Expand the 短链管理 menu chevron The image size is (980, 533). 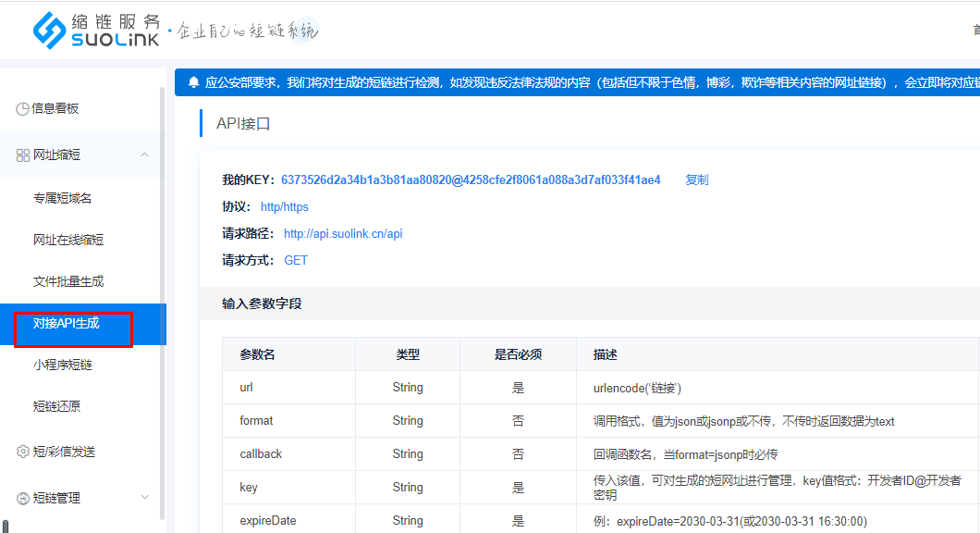(x=144, y=497)
